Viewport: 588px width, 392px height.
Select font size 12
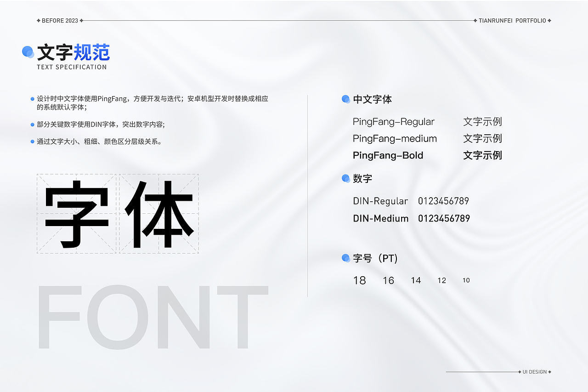pos(442,280)
